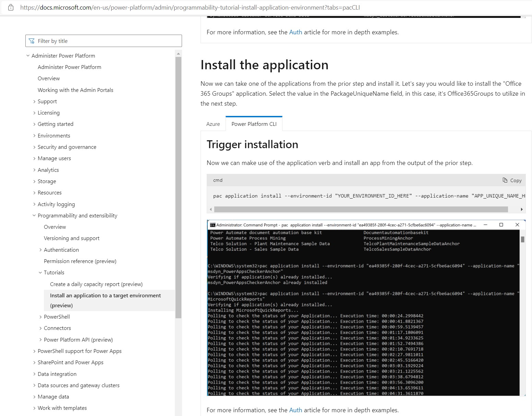This screenshot has width=532, height=416.
Task: Copy the pac application install code snippet
Action: click(x=512, y=180)
